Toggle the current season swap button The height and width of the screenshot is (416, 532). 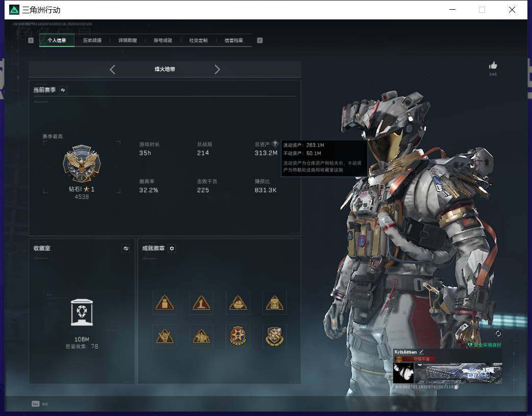63,90
